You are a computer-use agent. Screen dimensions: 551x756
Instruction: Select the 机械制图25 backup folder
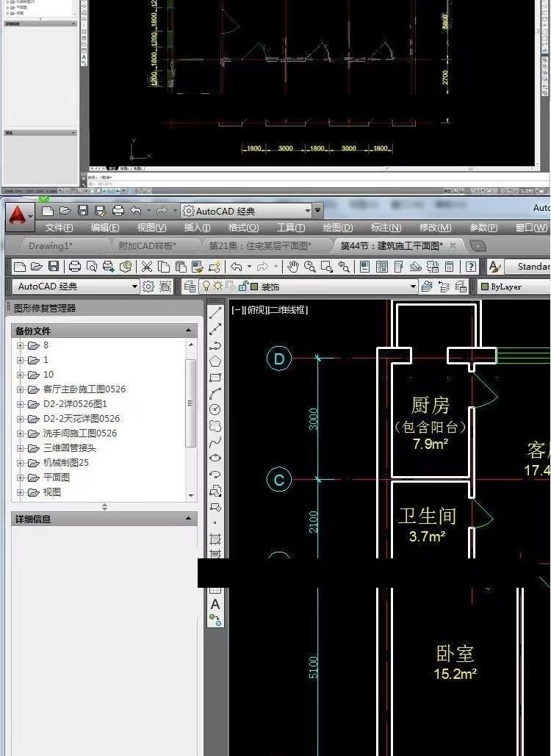tap(65, 463)
